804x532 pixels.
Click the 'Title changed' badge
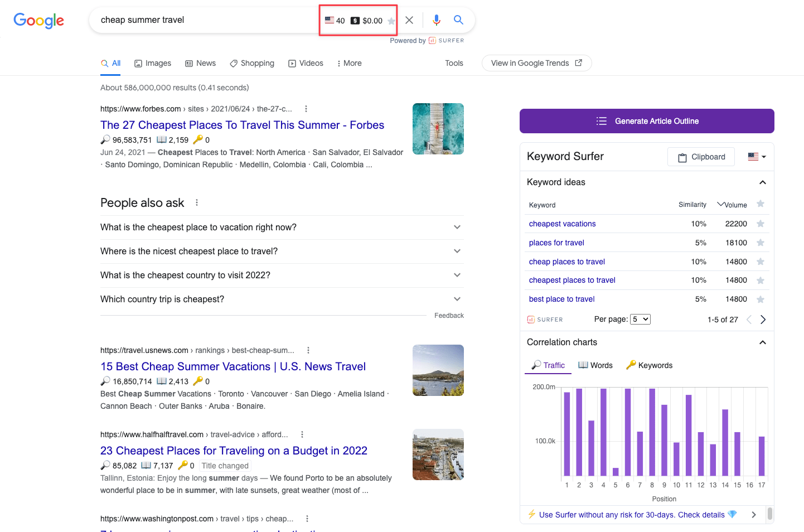pos(225,466)
